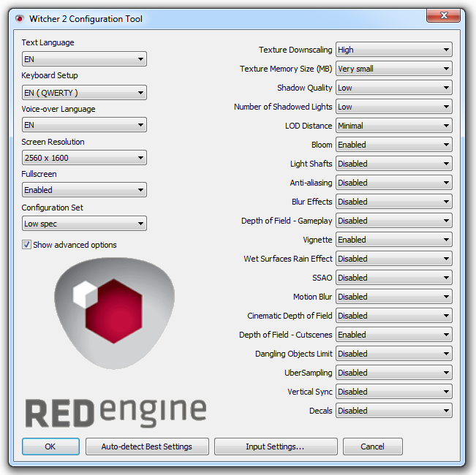Open the Keyboard Setup dropdown

[x=84, y=93]
